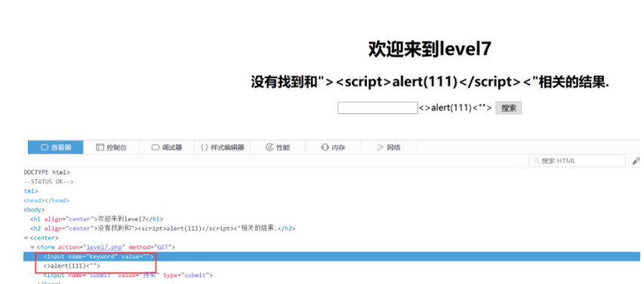Select the h2 没有找到和 element row
This screenshot has height=284, width=644.
(162, 228)
